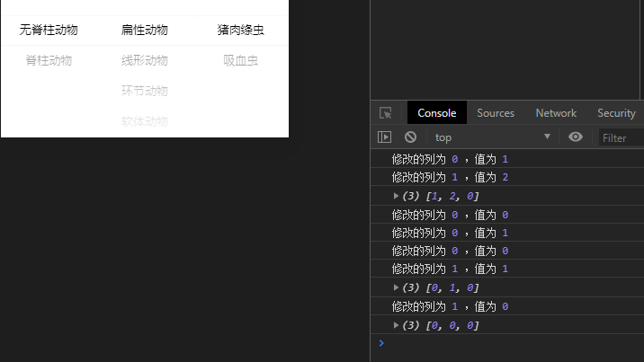The height and width of the screenshot is (362, 644).
Task: Expand the [1, 2, 0] array entry
Action: [x=396, y=196]
